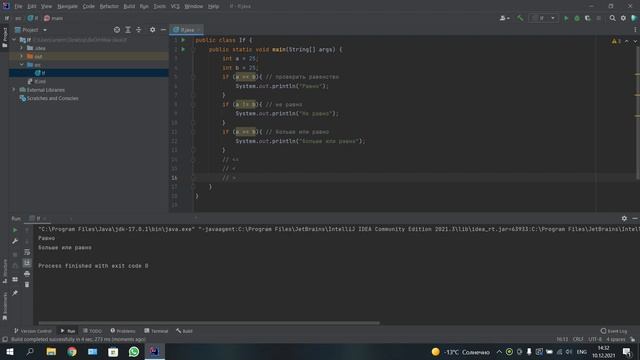The height and width of the screenshot is (360, 640).
Task: Click the Bookmarks vertical side tab
Action: (x=5, y=306)
